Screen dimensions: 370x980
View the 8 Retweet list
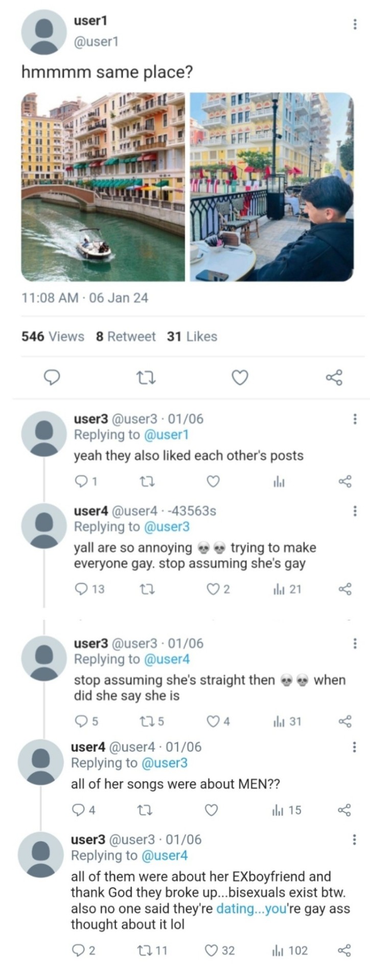pos(126,336)
